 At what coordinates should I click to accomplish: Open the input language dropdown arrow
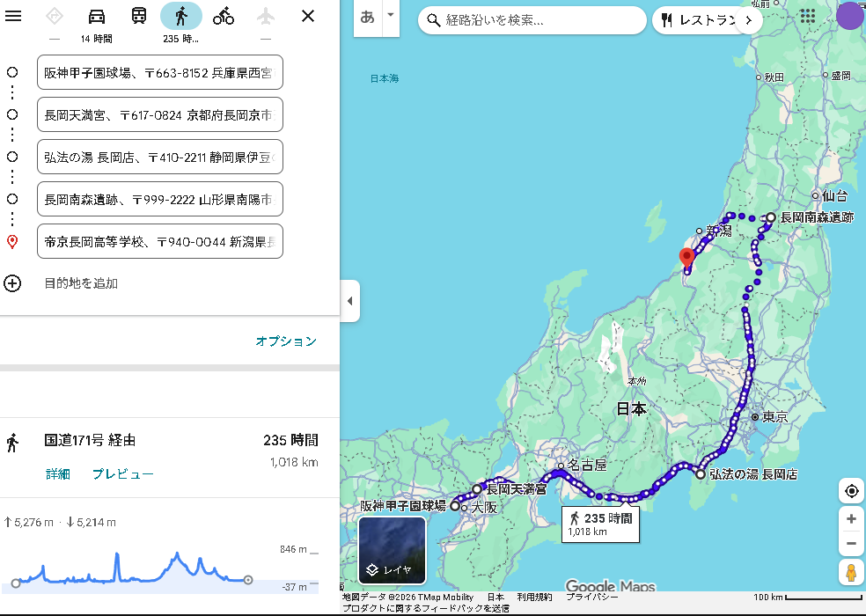click(390, 16)
